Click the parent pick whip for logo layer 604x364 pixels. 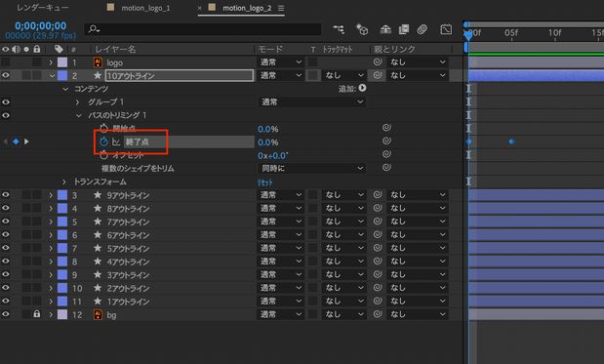(x=378, y=62)
